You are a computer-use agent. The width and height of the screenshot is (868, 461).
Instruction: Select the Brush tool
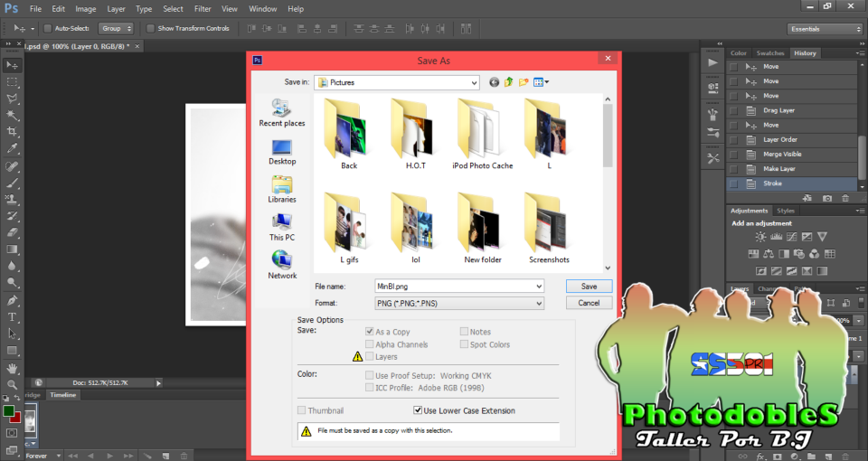[x=12, y=183]
